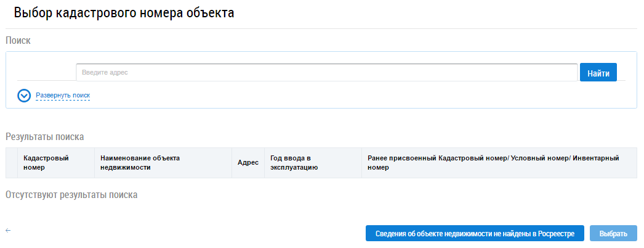
Task: Go back using the left arrow icon
Action: click(8, 230)
